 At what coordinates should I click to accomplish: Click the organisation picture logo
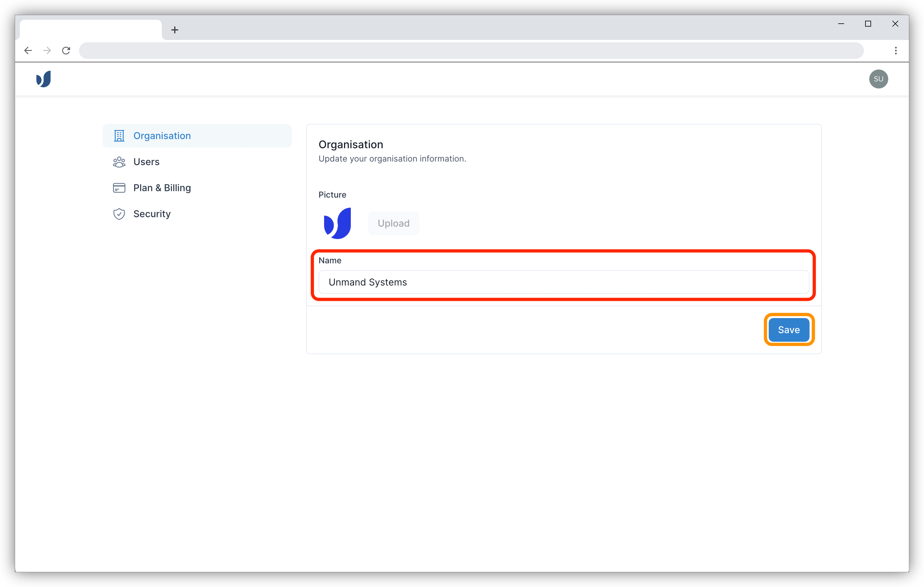click(x=337, y=223)
